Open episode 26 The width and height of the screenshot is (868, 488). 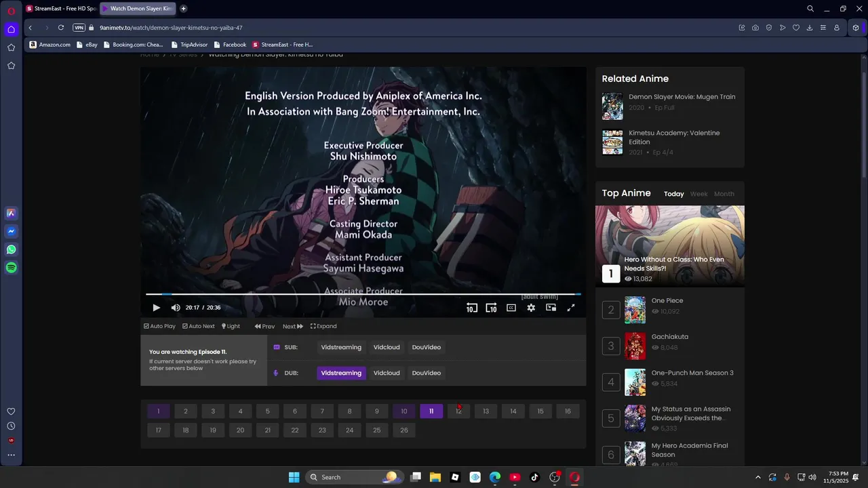point(404,430)
